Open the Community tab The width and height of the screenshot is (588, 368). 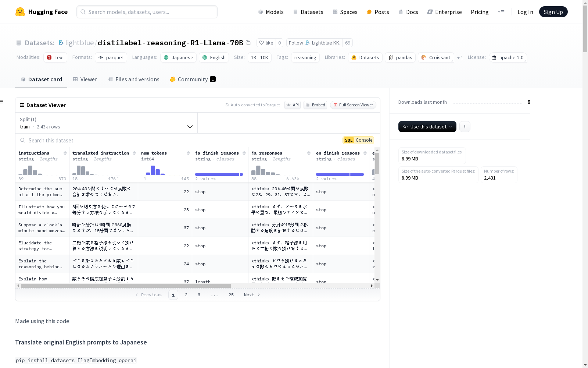(193, 79)
